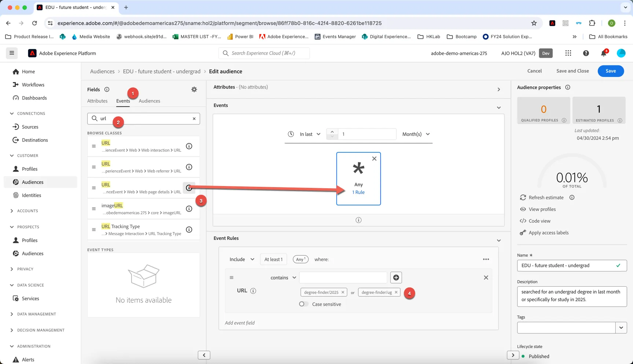
Task: Click the Cancel button
Action: click(x=534, y=71)
